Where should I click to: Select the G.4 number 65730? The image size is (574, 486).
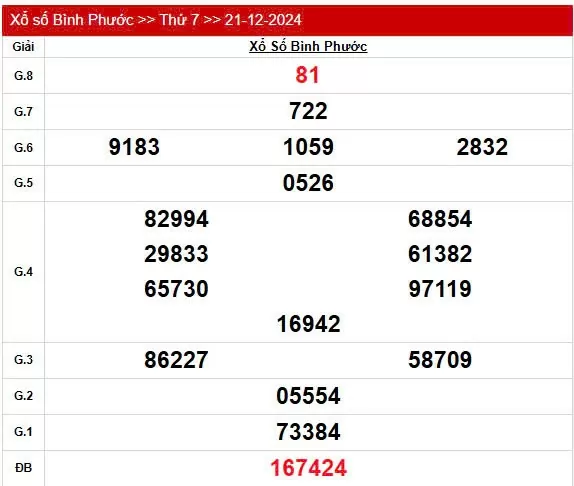pos(176,288)
